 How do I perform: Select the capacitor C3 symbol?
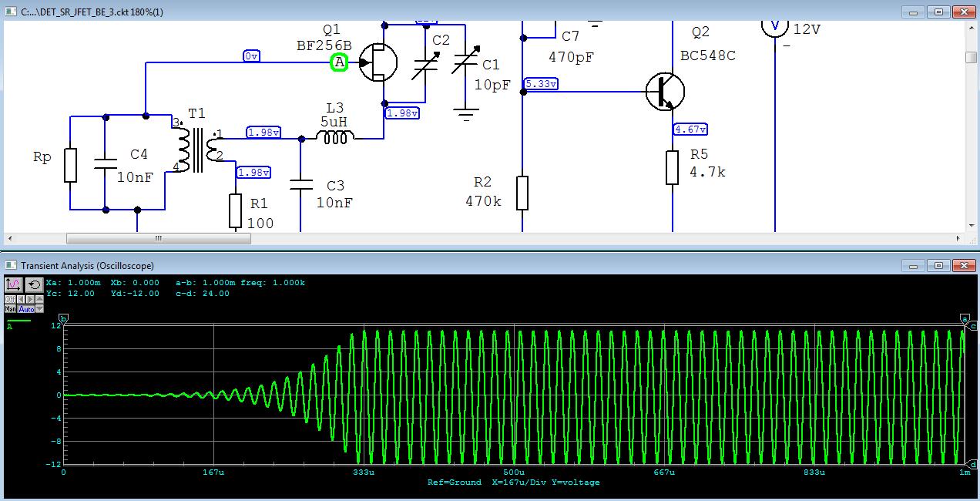300,185
